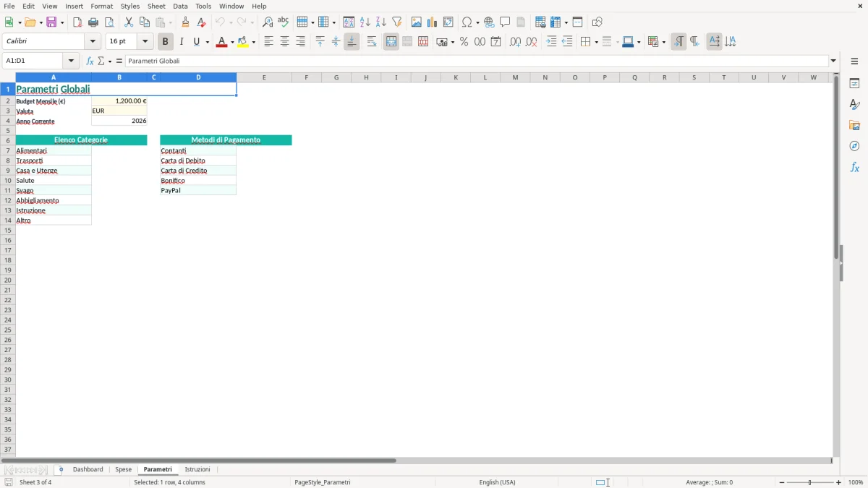
Task: Click the zoom in plus button
Action: [x=839, y=482]
